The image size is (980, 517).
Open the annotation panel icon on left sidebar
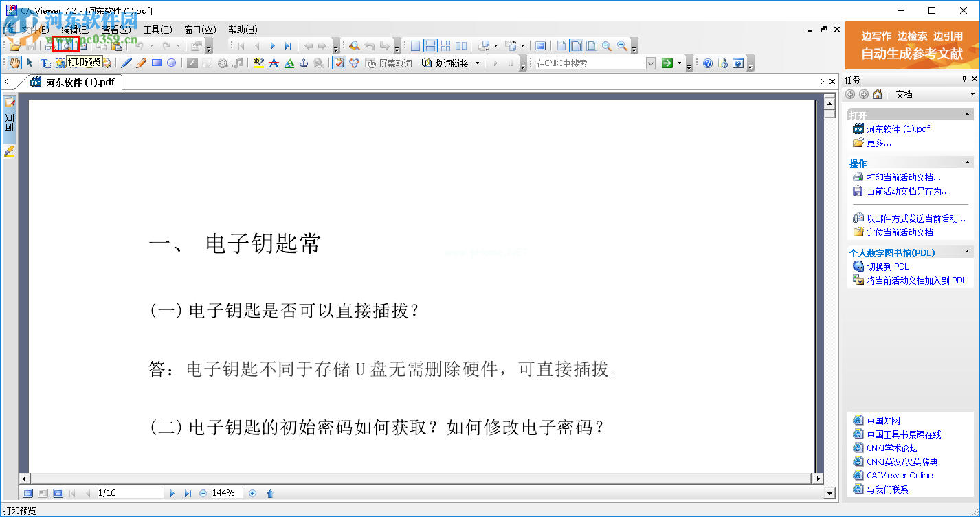pyautogui.click(x=10, y=102)
